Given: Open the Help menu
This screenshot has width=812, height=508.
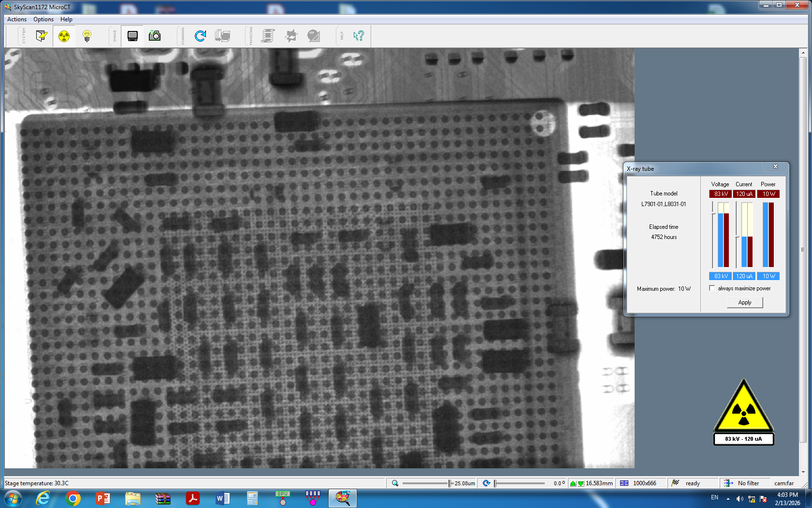Looking at the screenshot, I should click(66, 19).
